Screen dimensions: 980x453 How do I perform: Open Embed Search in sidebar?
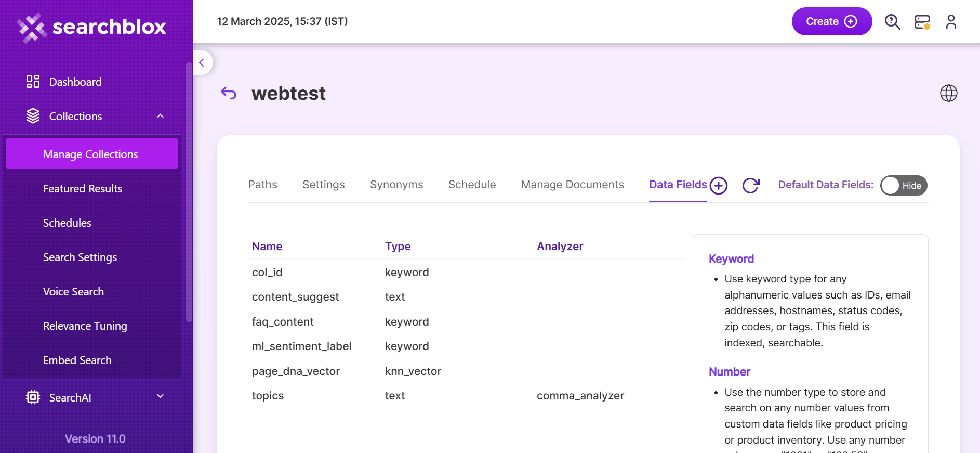click(77, 360)
